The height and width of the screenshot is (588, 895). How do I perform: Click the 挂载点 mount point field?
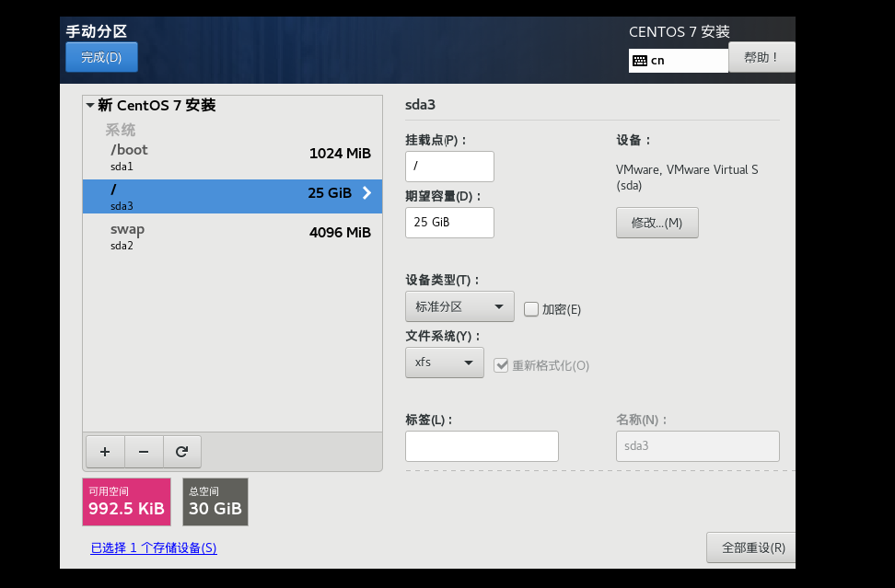(449, 166)
